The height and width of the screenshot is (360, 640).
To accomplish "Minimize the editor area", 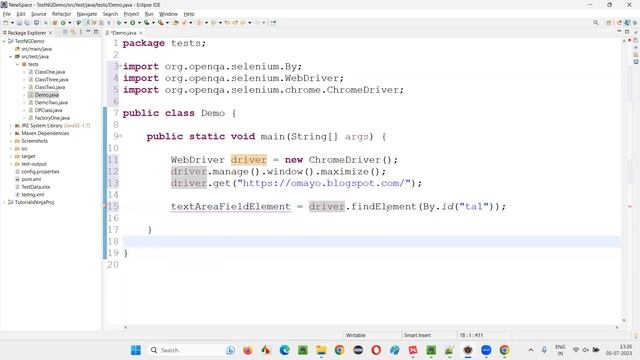I will (x=619, y=32).
